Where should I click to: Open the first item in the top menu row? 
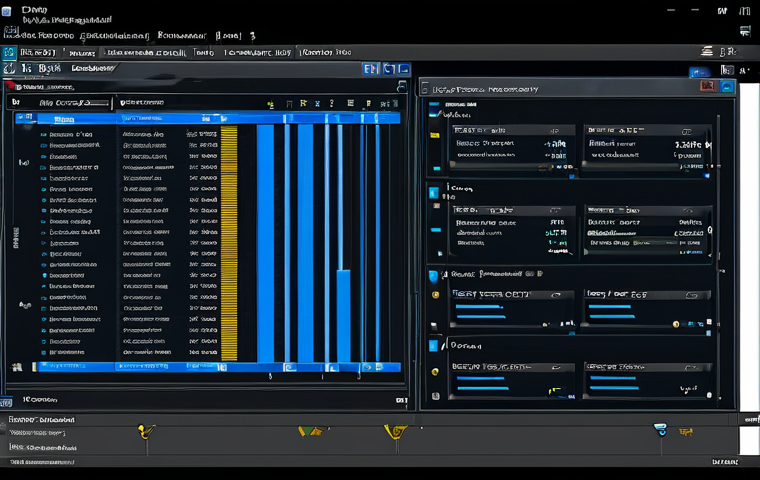(39, 35)
